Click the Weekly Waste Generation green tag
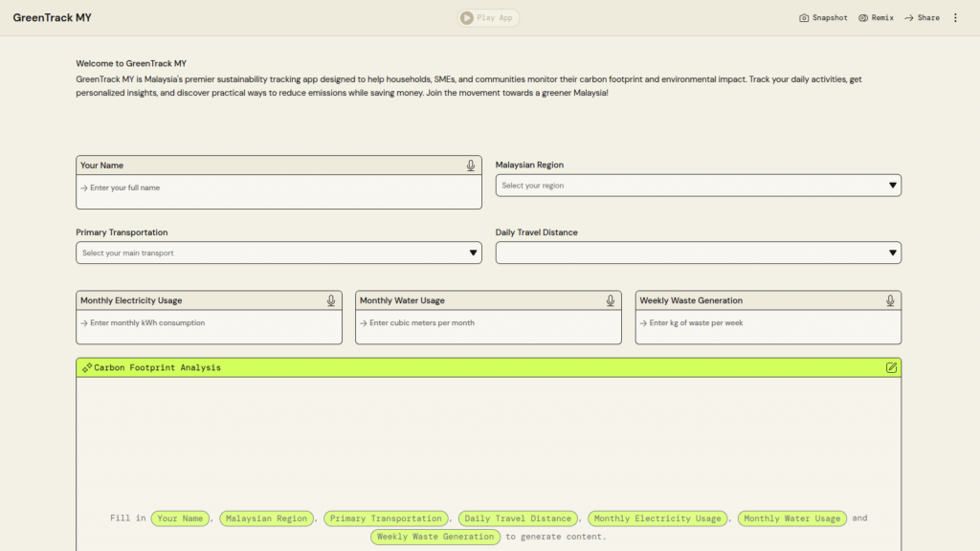Viewport: 980px width, 551px height. 435,537
